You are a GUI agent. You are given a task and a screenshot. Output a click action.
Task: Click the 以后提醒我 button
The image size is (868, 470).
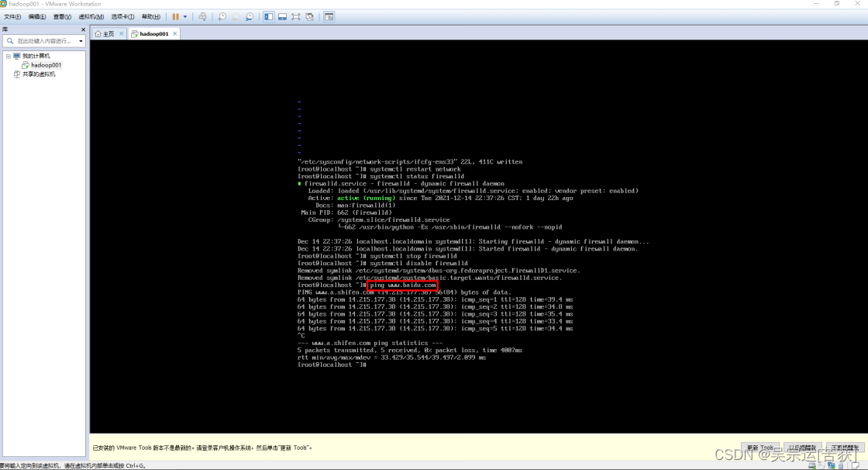803,448
